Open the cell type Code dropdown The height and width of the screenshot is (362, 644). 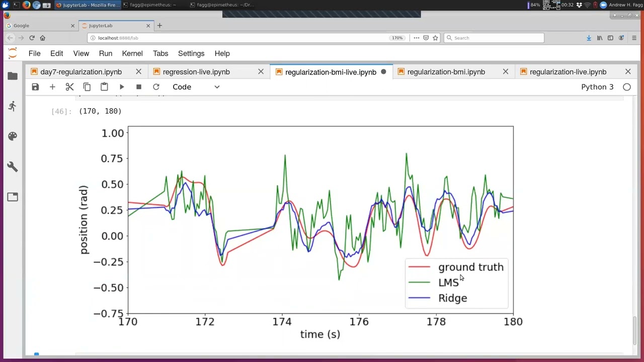click(x=196, y=87)
